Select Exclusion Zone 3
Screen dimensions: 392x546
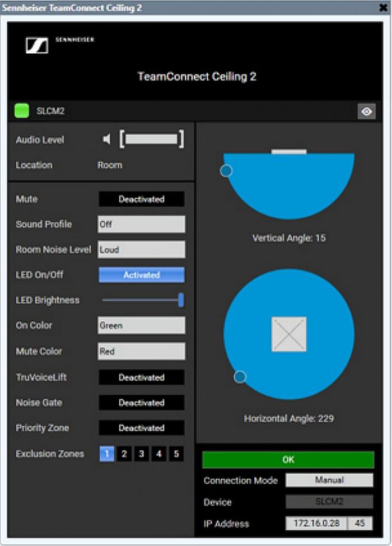(x=141, y=454)
